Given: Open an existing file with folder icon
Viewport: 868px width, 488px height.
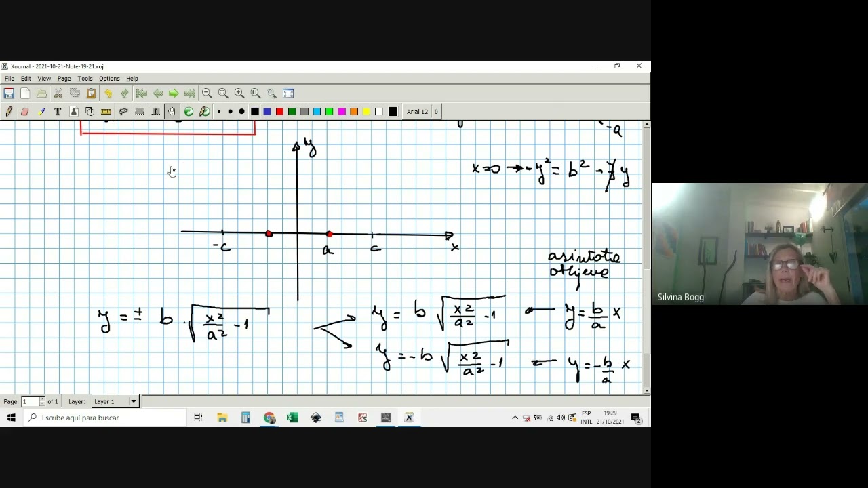Looking at the screenshot, I should [x=41, y=94].
